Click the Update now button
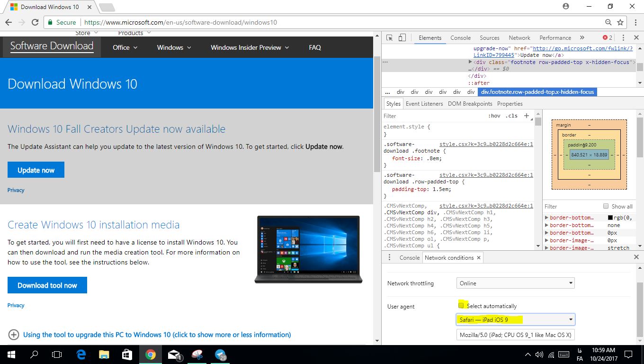This screenshot has height=364, width=644. tap(36, 170)
